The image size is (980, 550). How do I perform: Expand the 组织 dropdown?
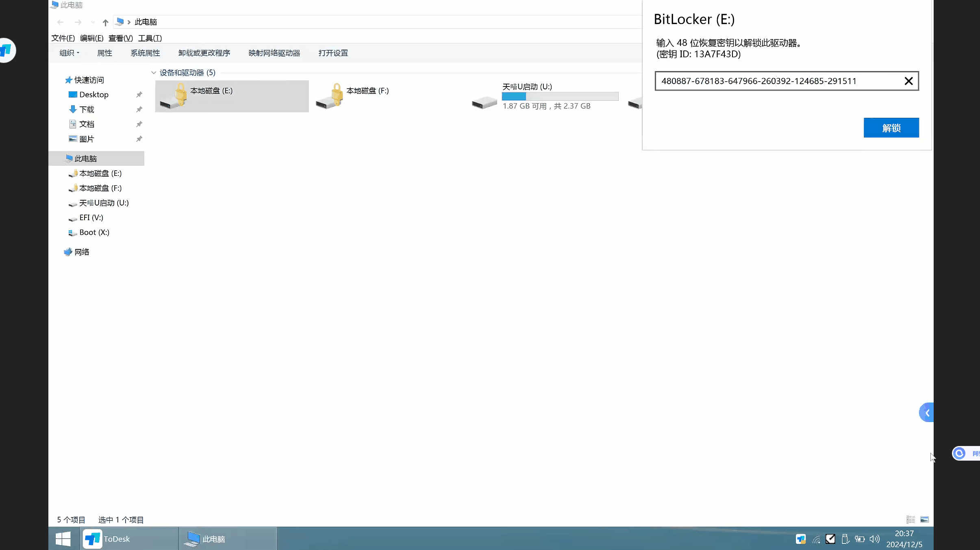click(70, 53)
